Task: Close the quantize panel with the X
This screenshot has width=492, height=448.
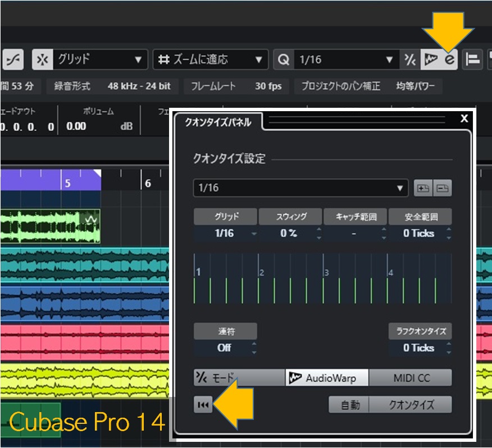Action: pyautogui.click(x=464, y=118)
